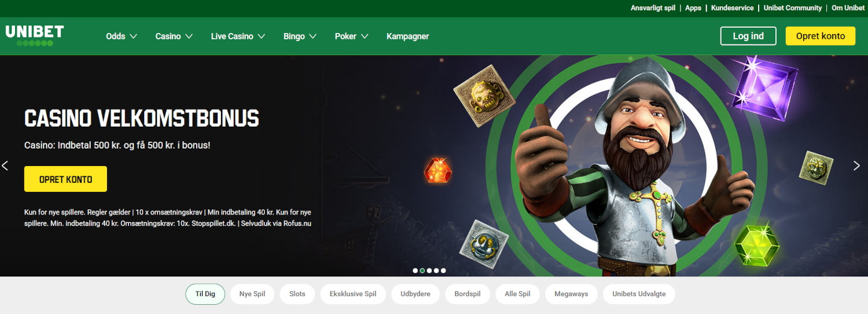Click the Log ind button
Image resolution: width=868 pixels, height=314 pixels.
tap(748, 36)
